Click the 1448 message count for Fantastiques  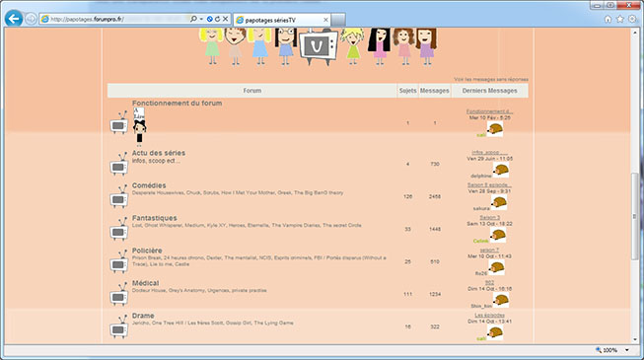[435, 229]
